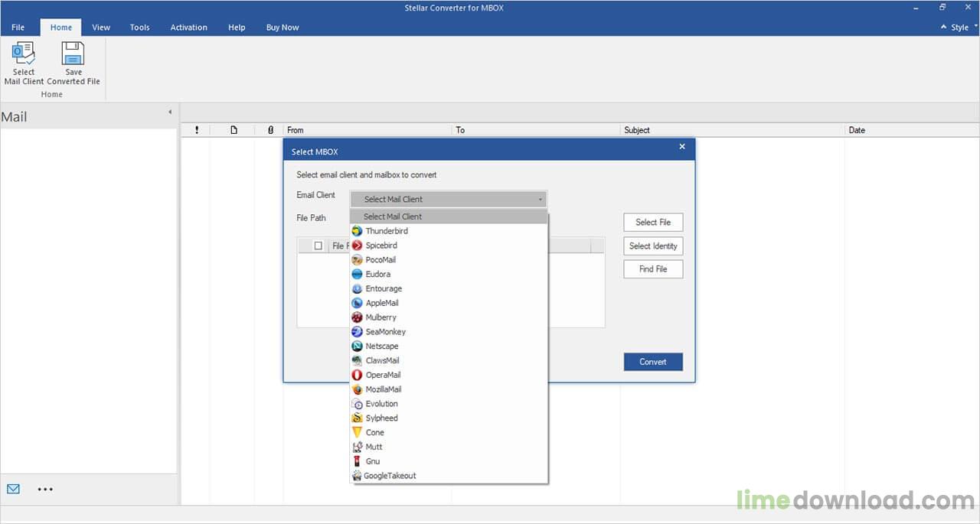This screenshot has width=980, height=524.
Task: Sort by the document type column icon
Action: coord(234,130)
